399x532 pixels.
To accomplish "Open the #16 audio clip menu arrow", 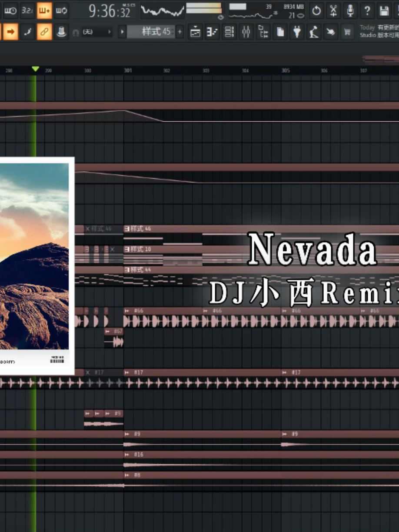I will (x=127, y=455).
